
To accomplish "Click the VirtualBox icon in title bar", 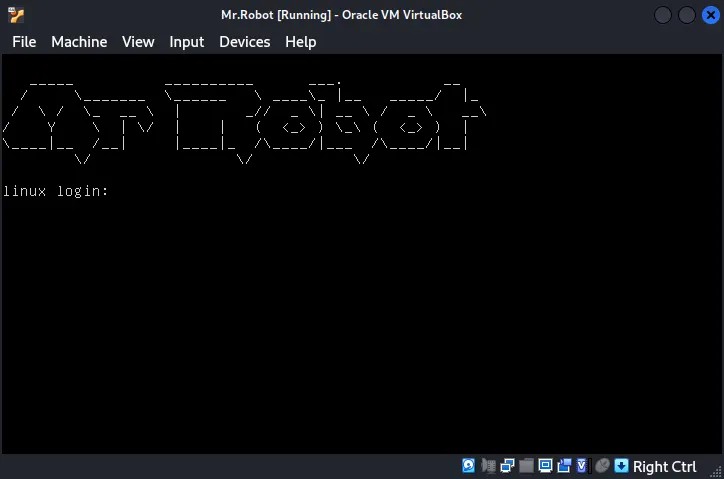I will click(x=15, y=14).
